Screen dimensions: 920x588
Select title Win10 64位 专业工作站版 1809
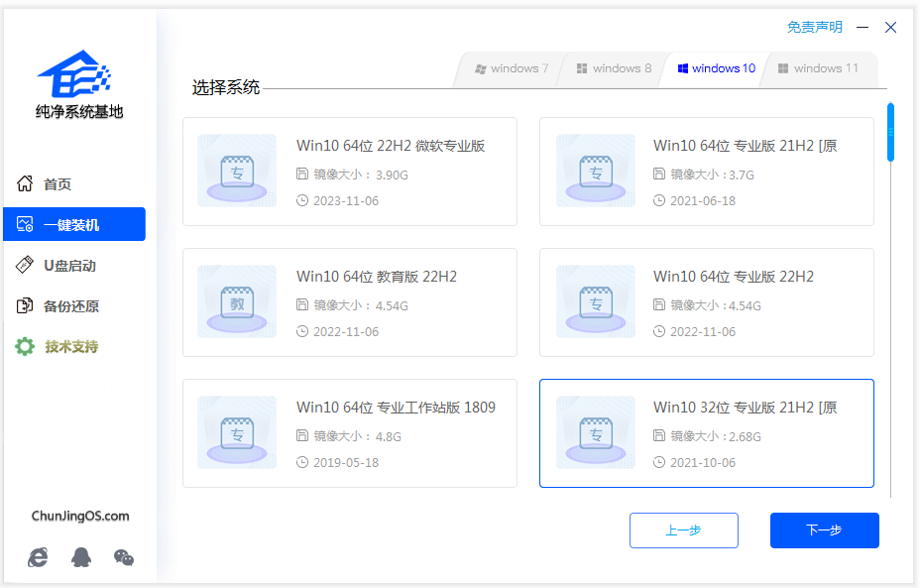[x=396, y=408]
